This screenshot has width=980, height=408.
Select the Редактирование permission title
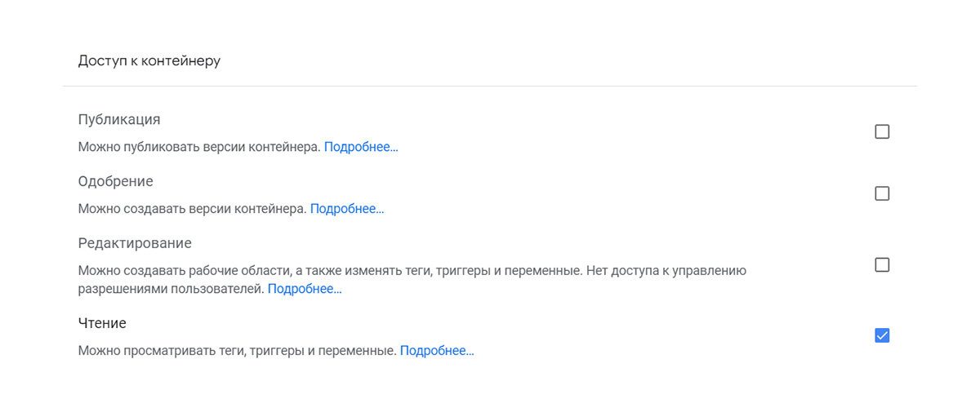coord(135,243)
